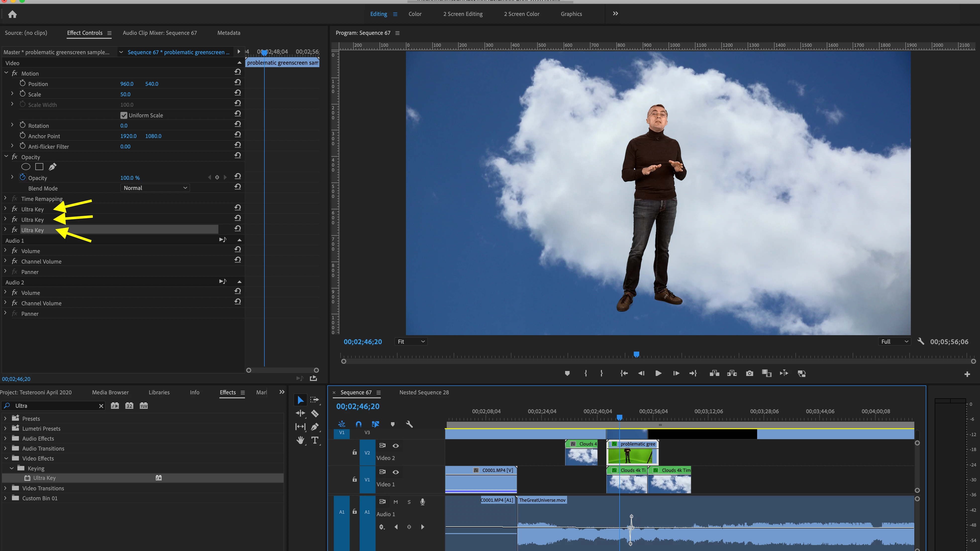Open the Media Browser tab

[110, 392]
